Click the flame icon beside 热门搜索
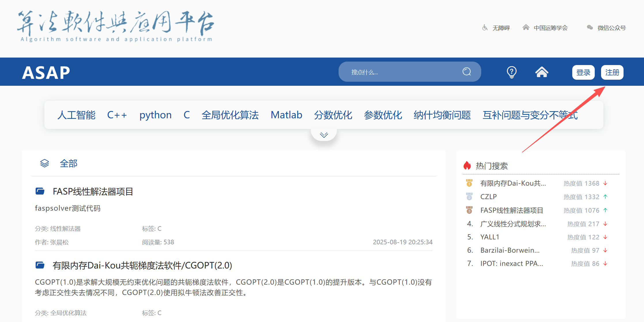Image resolution: width=644 pixels, height=322 pixels. click(x=468, y=165)
